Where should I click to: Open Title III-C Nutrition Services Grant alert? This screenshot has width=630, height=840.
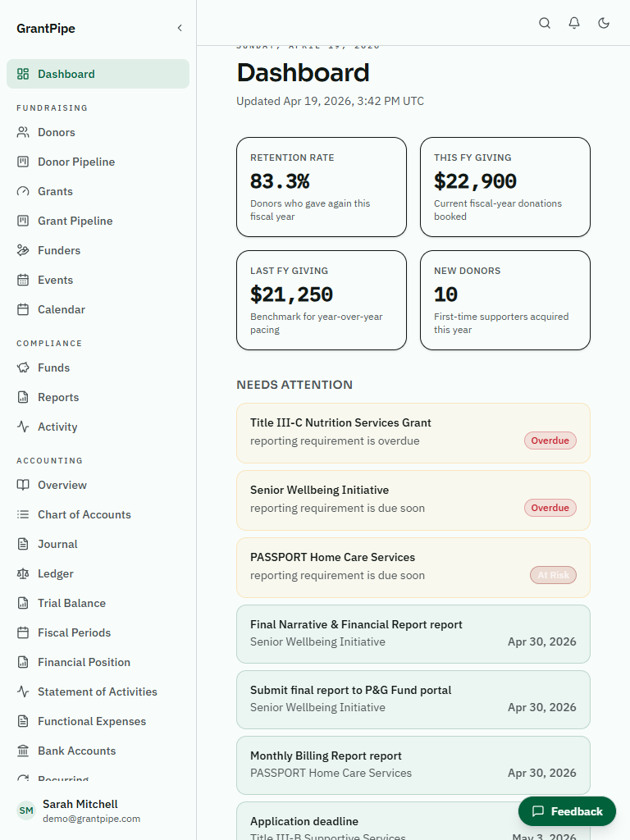click(x=413, y=433)
